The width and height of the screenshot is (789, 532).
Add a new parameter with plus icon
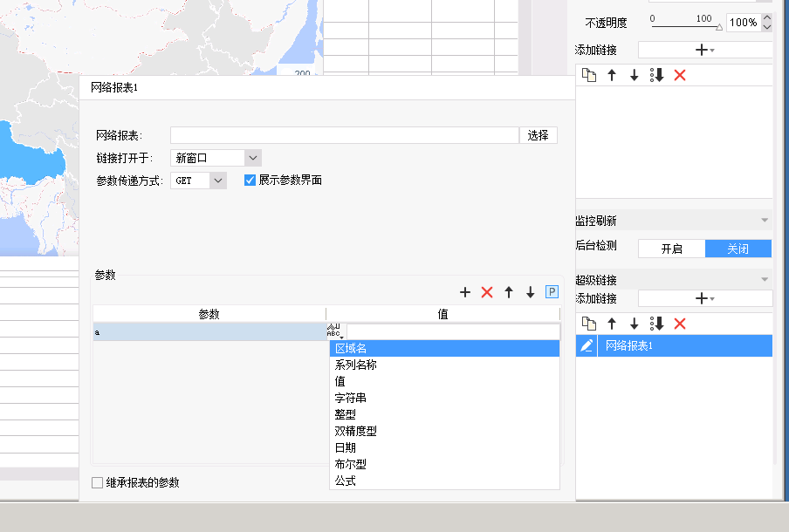[x=465, y=292]
